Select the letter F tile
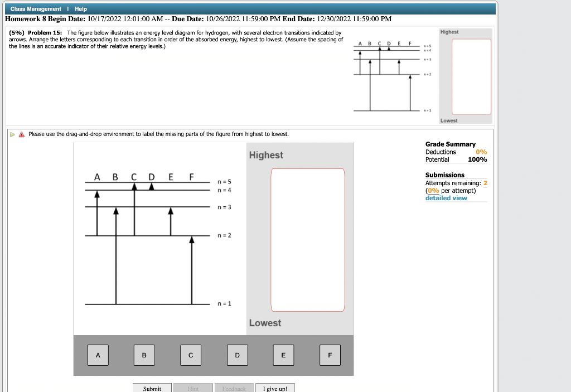The width and height of the screenshot is (571, 392). click(x=330, y=355)
